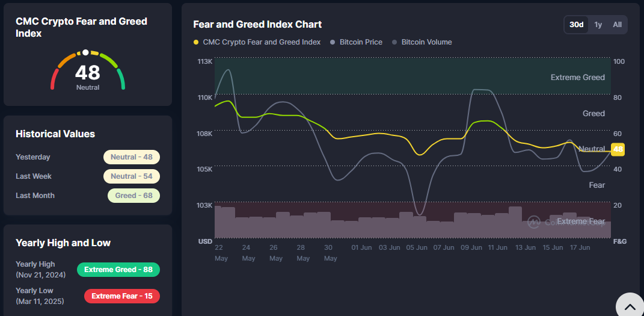Image resolution: width=644 pixels, height=316 pixels.
Task: Click the 113K price axis label
Action: [x=205, y=61]
